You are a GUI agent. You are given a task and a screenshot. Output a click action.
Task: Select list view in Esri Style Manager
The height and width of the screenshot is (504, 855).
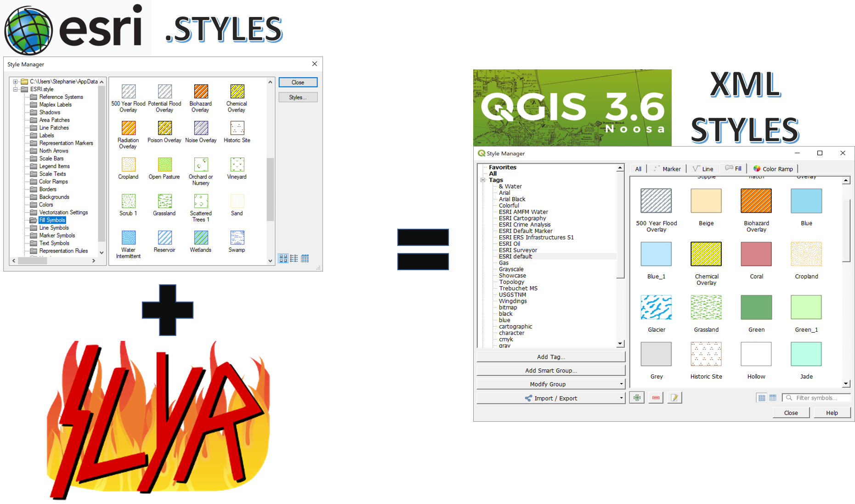click(294, 259)
